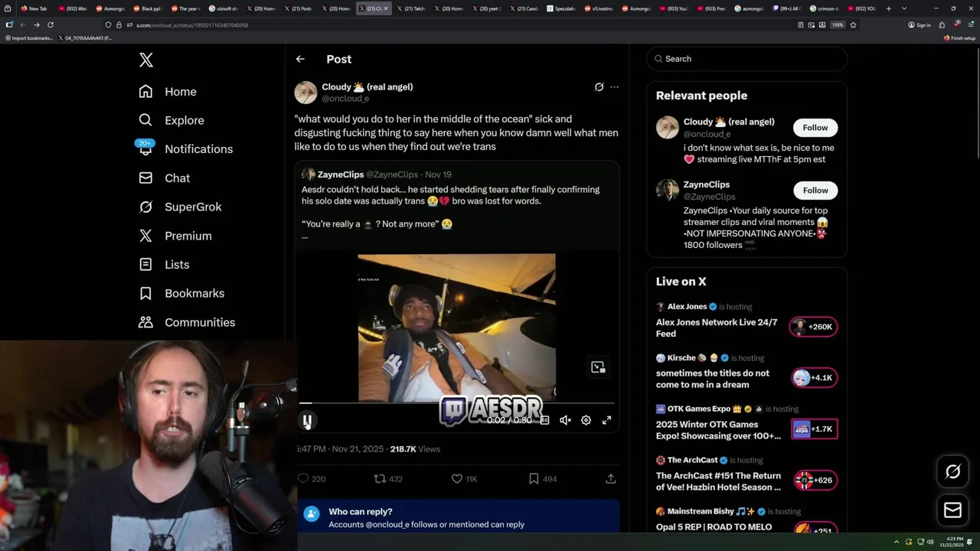Screen dimensions: 980x551
Task: Click the browser back arrow
Action: [x=22, y=25]
